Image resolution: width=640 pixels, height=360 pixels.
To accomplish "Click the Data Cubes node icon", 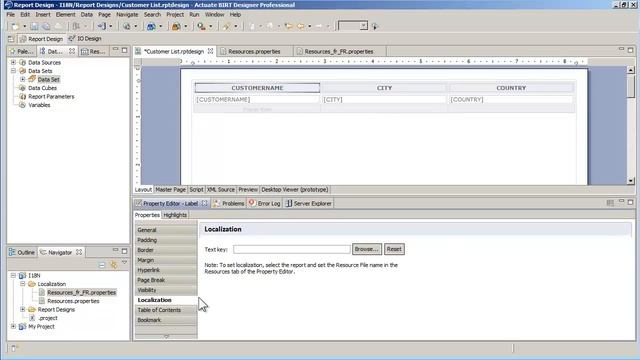I will tap(23, 88).
